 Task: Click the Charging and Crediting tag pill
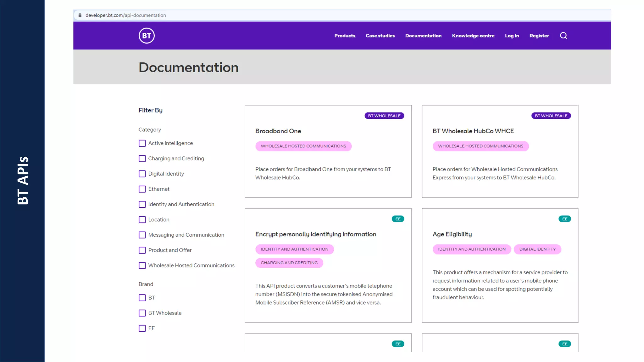pos(289,263)
